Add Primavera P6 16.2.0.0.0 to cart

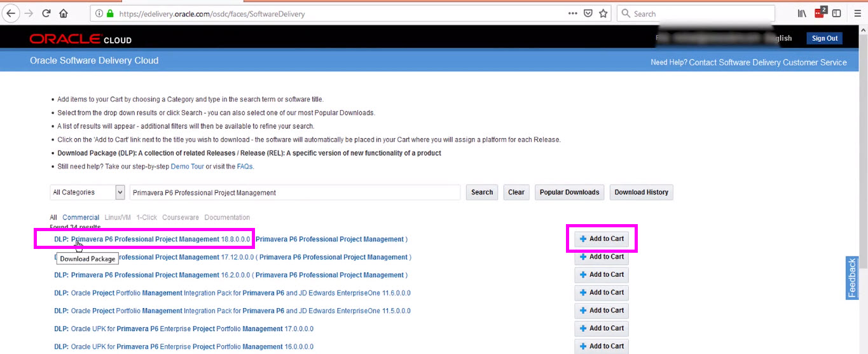click(602, 274)
